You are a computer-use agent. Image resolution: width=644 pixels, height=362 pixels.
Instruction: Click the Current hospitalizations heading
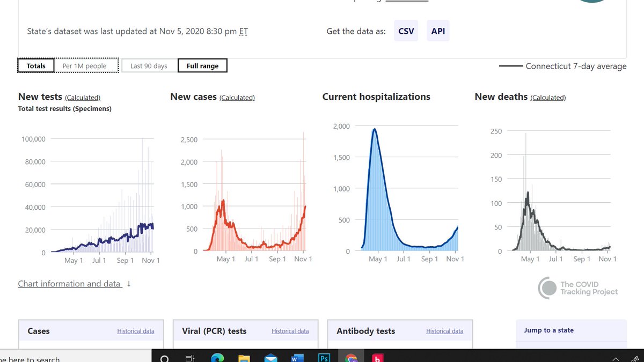376,97
